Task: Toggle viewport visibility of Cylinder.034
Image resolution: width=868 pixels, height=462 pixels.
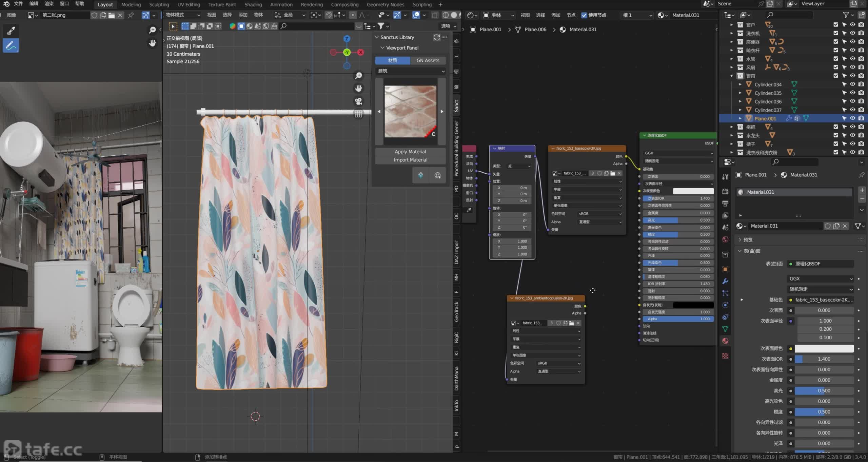Action: (852, 84)
